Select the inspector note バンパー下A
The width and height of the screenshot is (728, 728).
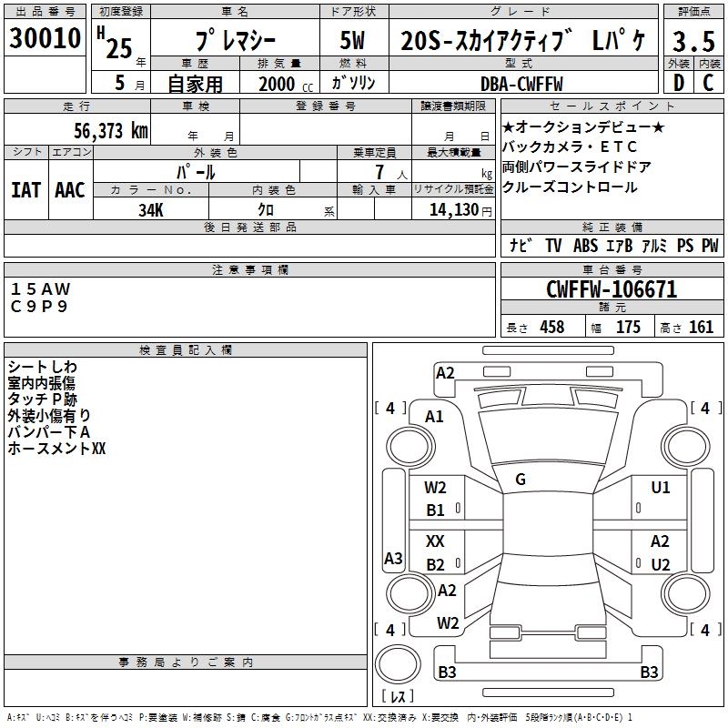49,431
